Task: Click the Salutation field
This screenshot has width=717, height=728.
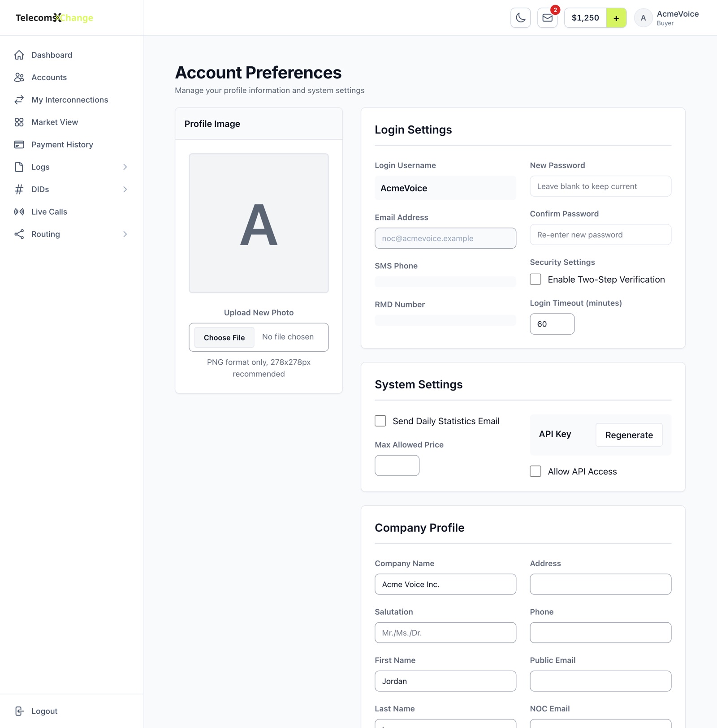Action: (445, 633)
